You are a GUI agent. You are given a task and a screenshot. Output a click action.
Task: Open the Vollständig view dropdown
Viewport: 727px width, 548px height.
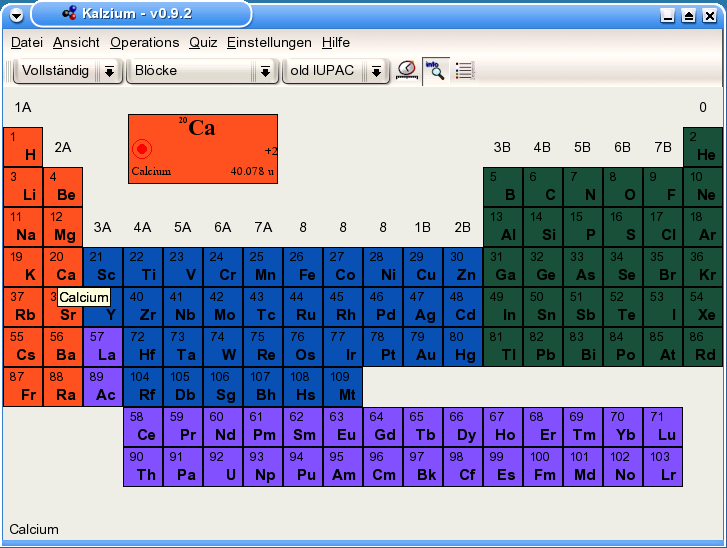[66, 71]
